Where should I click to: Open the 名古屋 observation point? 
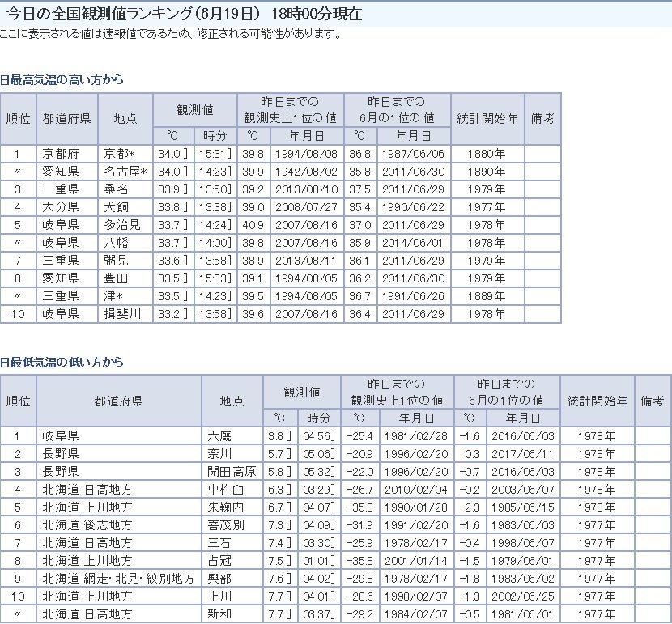click(121, 171)
